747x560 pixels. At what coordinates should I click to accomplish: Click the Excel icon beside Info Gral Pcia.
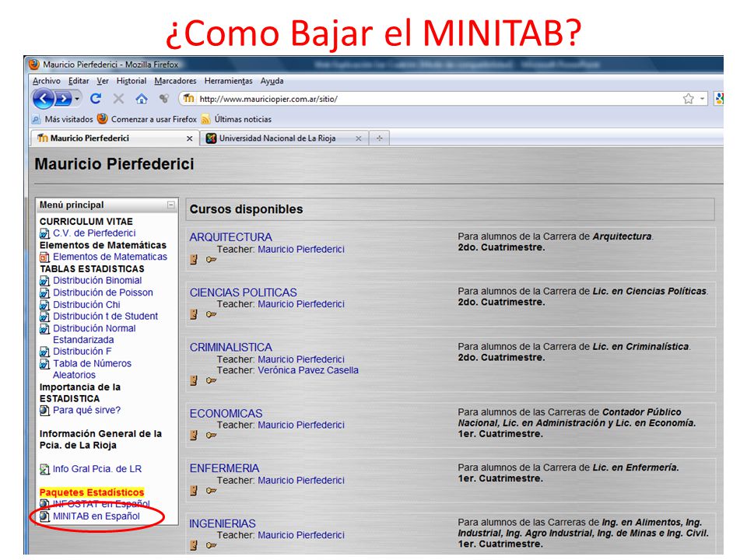(44, 470)
